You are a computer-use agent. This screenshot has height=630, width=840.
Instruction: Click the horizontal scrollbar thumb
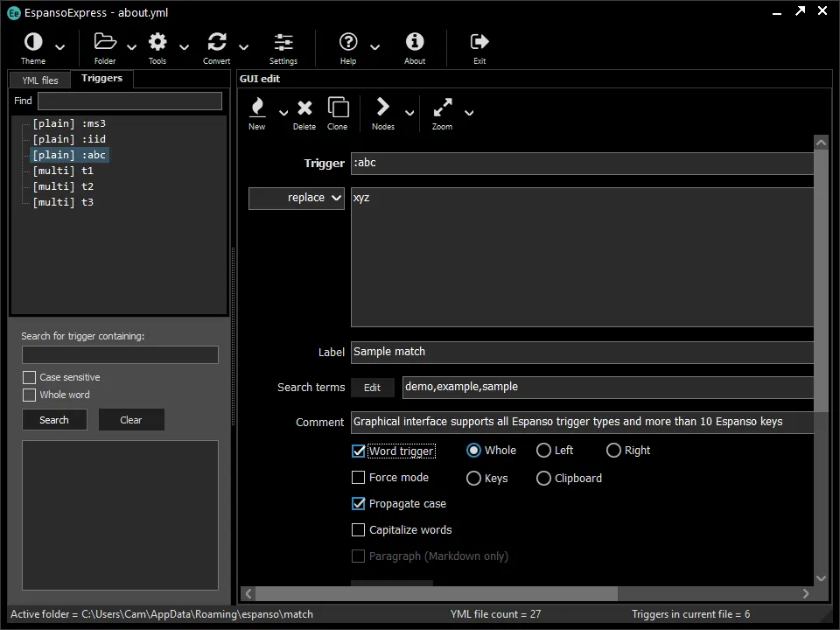point(437,593)
